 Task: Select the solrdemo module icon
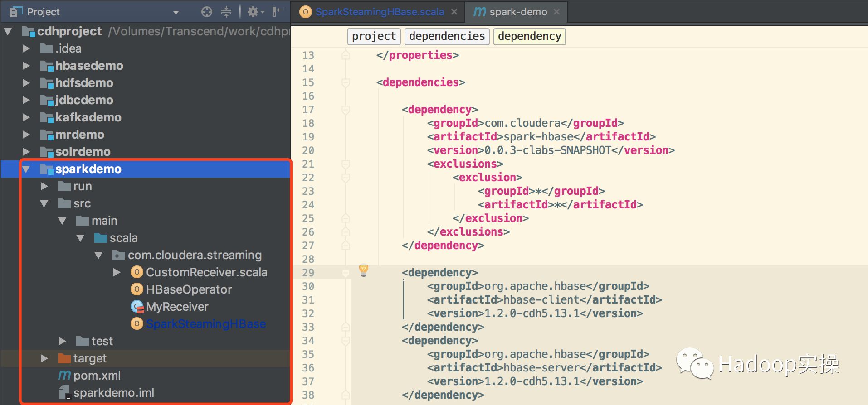tap(46, 152)
